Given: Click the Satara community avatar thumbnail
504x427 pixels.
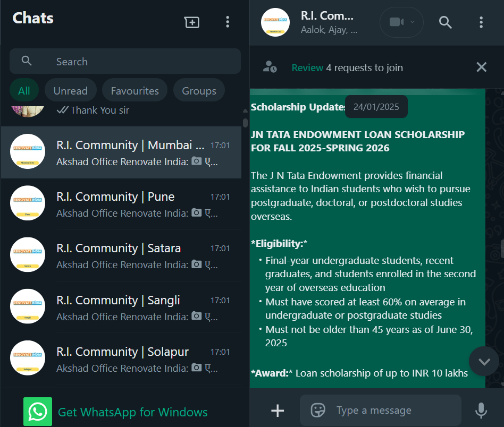Looking at the screenshot, I should click(x=28, y=254).
